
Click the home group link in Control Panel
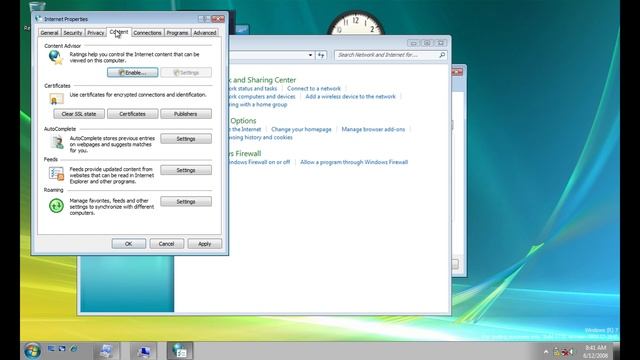pyautogui.click(x=258, y=105)
